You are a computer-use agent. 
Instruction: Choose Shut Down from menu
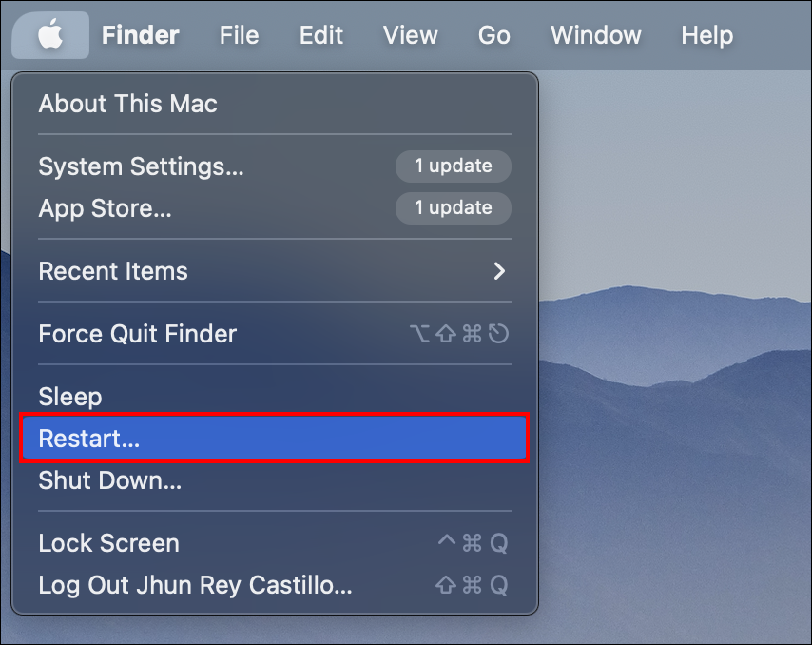pyautogui.click(x=275, y=480)
